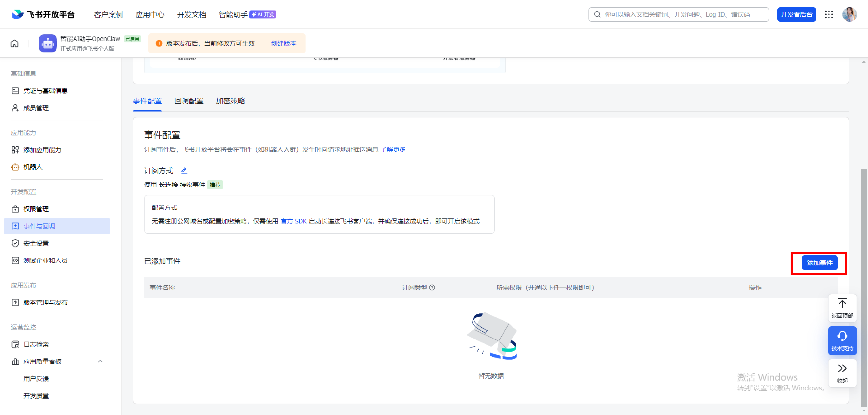The height and width of the screenshot is (415, 868).
Task: Switch to the 加密策略 tab
Action: [230, 101]
